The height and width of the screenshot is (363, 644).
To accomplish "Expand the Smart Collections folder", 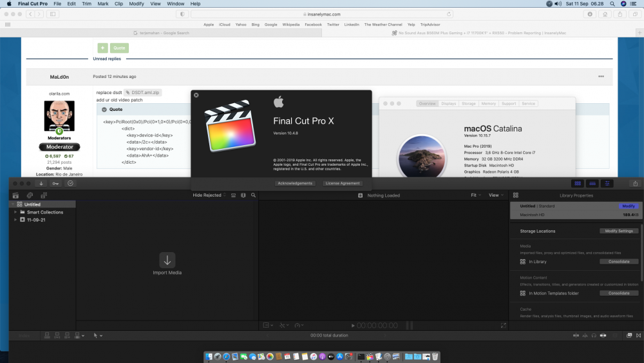I will (x=15, y=212).
